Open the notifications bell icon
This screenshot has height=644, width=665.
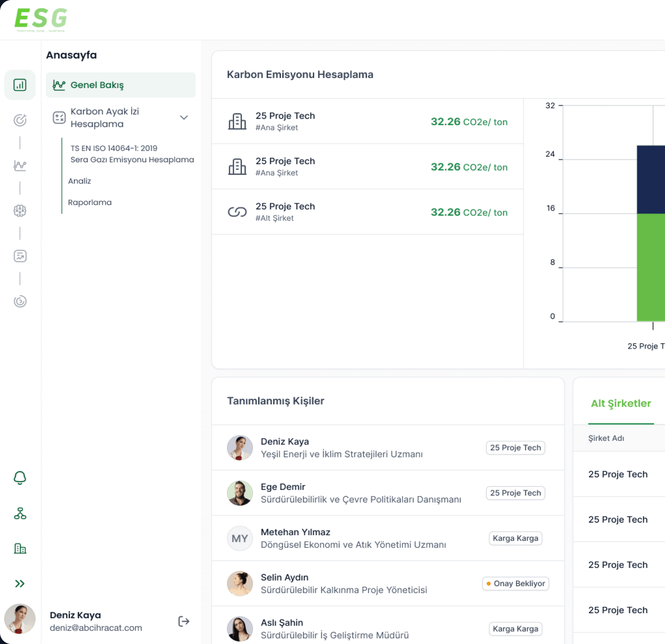coord(20,477)
